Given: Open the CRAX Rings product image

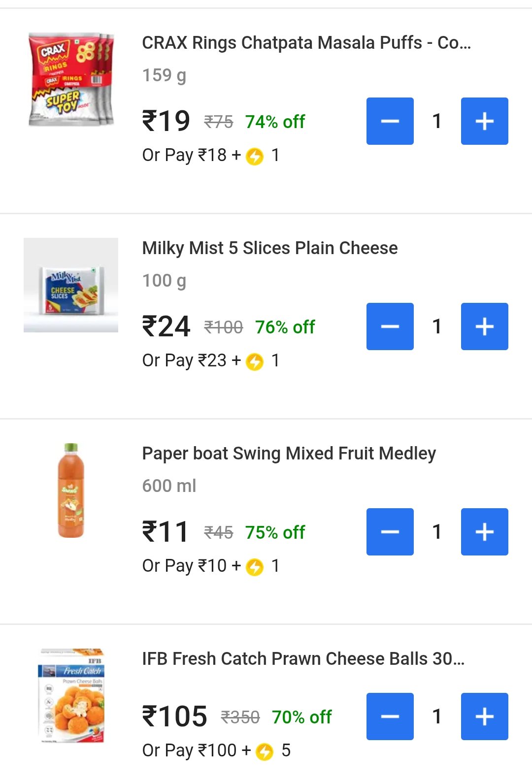Looking at the screenshot, I should [71, 80].
